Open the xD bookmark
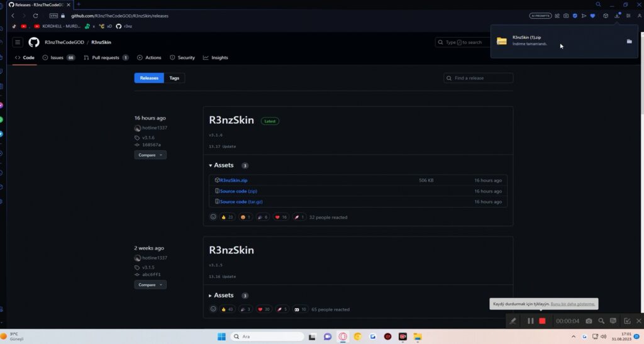 [106, 26]
